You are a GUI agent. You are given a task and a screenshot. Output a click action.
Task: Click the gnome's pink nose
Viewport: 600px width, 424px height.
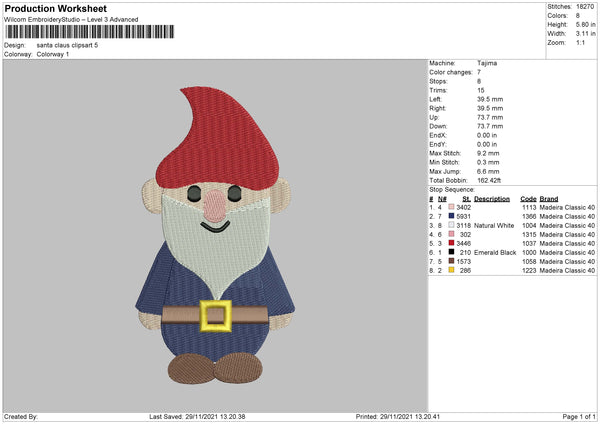click(x=214, y=208)
